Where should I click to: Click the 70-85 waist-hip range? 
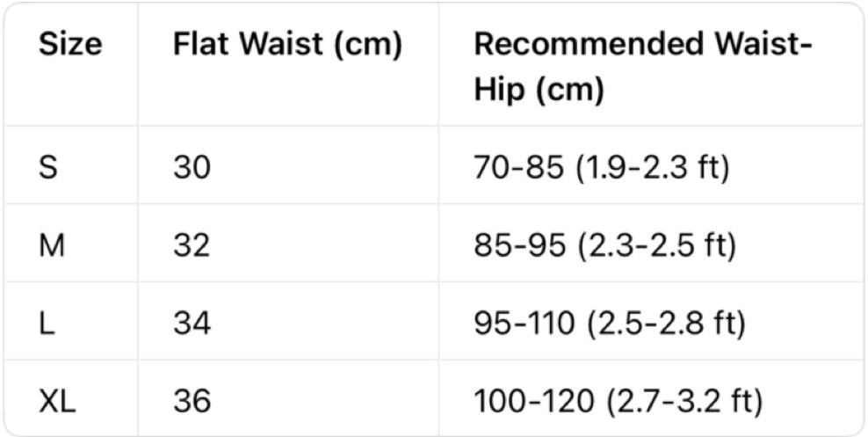(x=518, y=167)
